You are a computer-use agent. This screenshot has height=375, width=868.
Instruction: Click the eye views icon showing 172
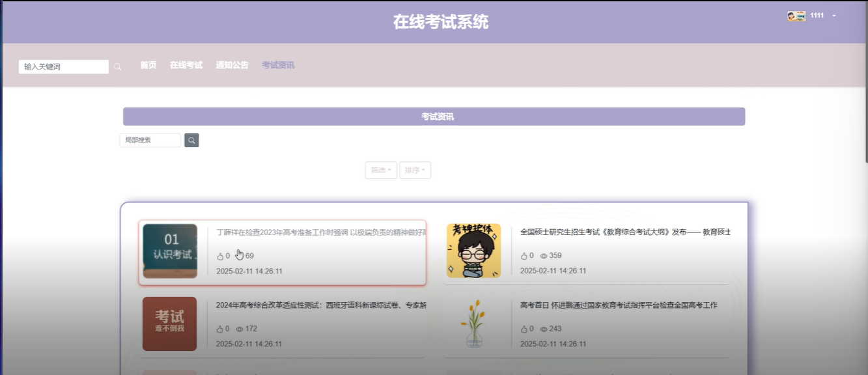pyautogui.click(x=240, y=329)
